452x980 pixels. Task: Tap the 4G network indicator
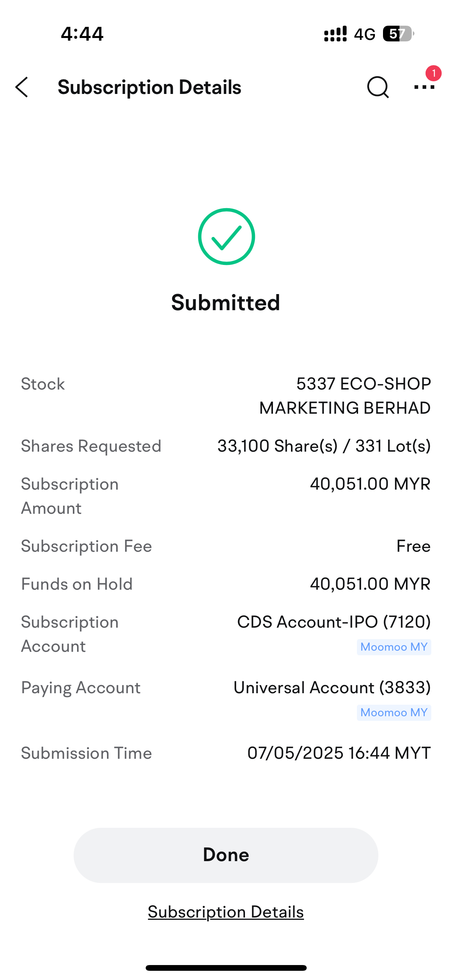364,34
